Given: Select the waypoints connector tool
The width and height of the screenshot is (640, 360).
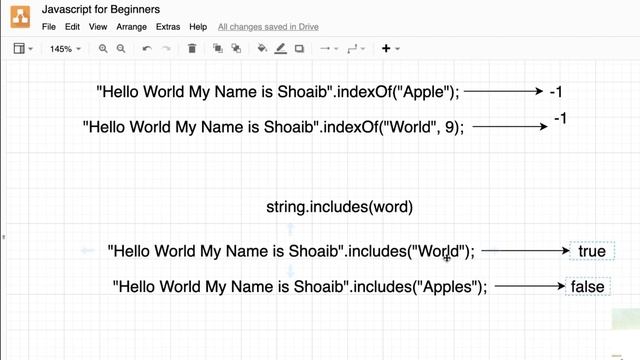Looking at the screenshot, I should click(x=352, y=49).
